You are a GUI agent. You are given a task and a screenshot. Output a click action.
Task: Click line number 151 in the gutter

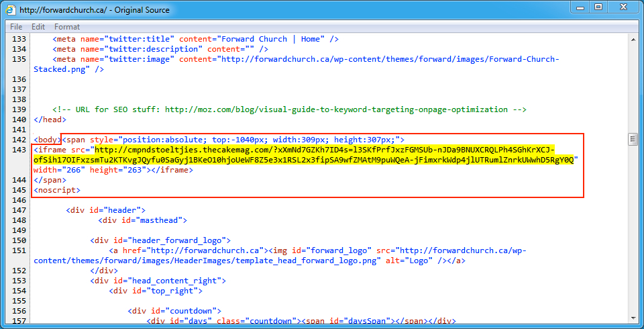[x=19, y=250]
